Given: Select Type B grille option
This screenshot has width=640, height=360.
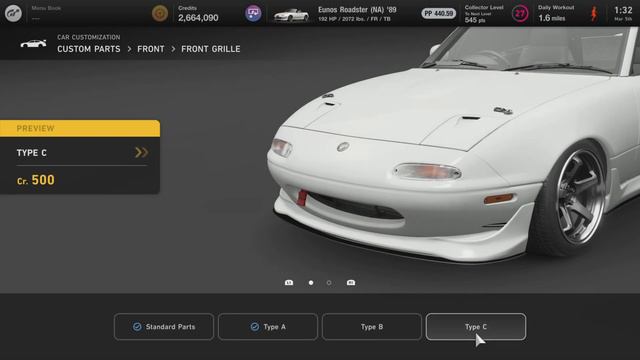Looking at the screenshot, I should [x=372, y=327].
